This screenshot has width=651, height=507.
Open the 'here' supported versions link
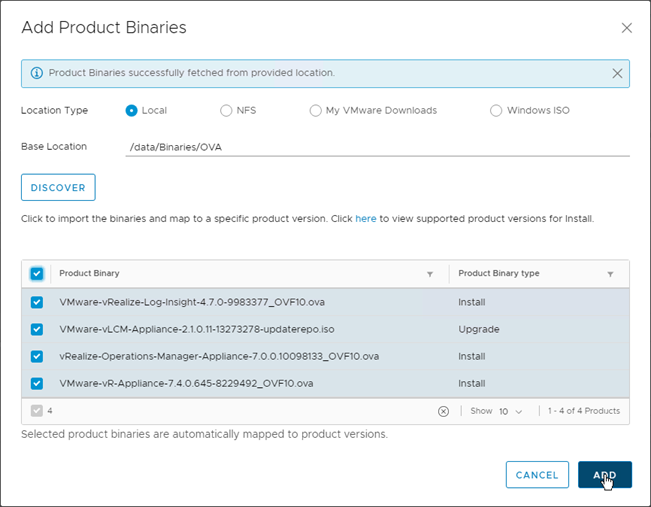point(365,218)
